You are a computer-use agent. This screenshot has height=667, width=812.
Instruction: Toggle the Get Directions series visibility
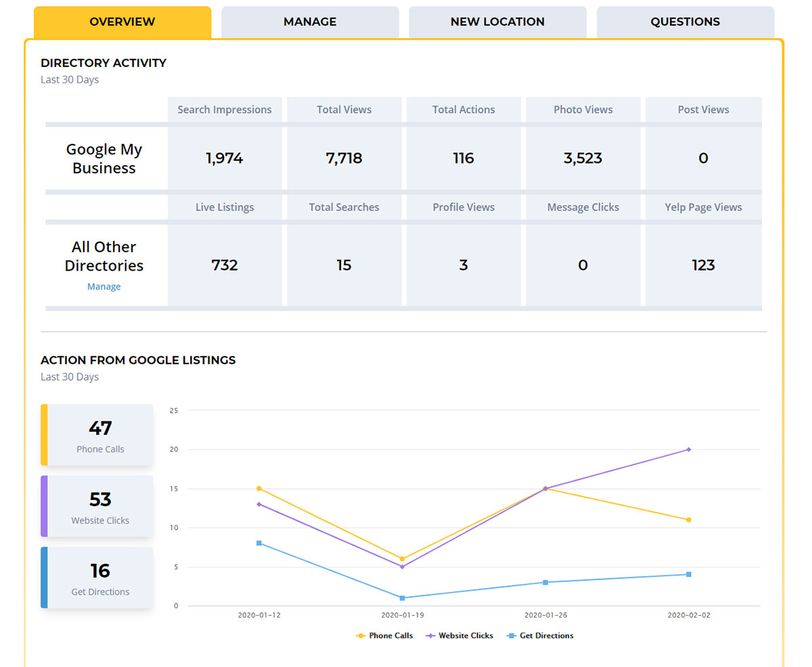(547, 635)
